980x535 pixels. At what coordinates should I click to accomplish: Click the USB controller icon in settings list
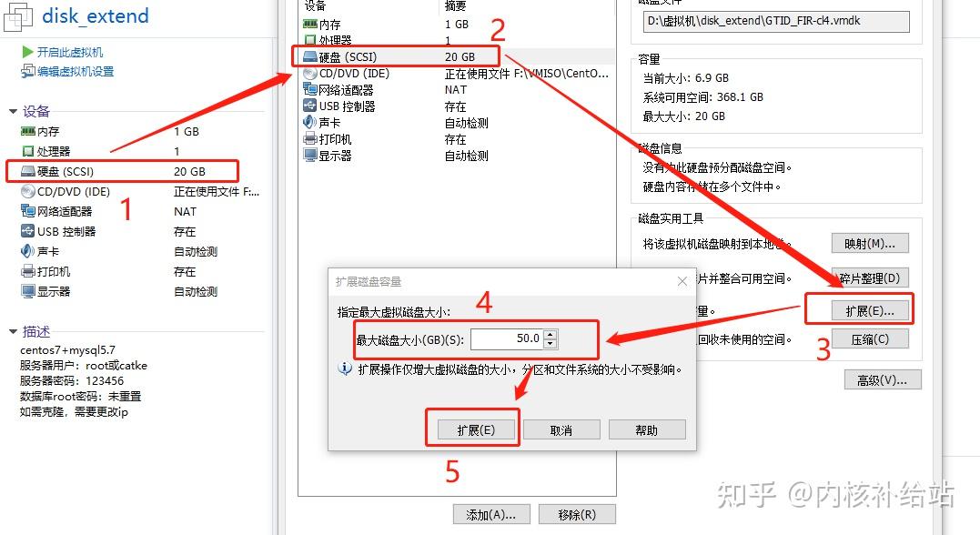tap(310, 106)
